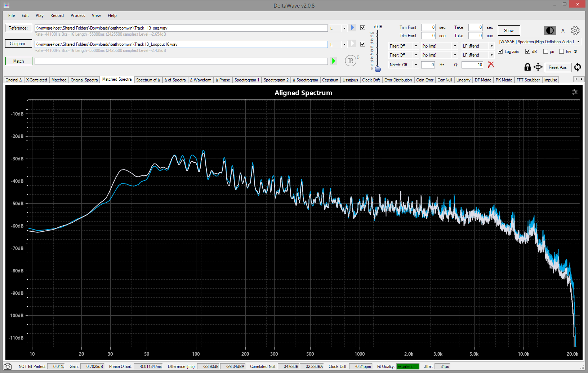This screenshot has height=373, width=588.
Task: Play the Compare track
Action: [352, 44]
